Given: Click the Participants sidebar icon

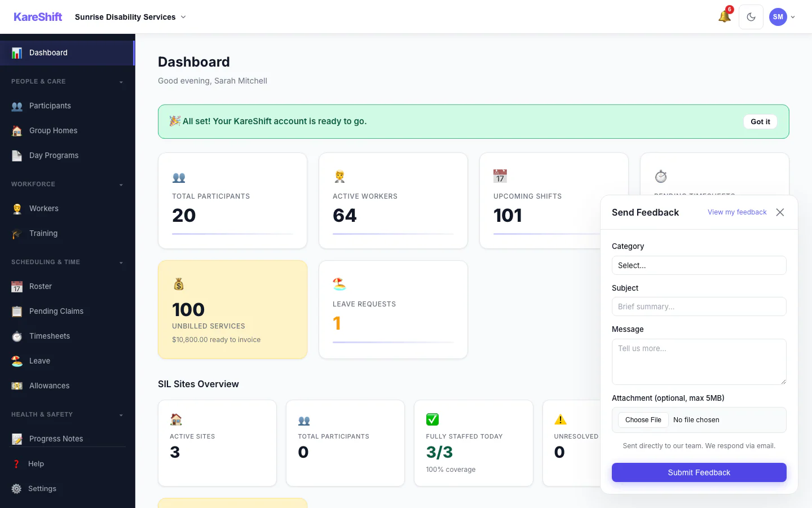Looking at the screenshot, I should (x=17, y=106).
